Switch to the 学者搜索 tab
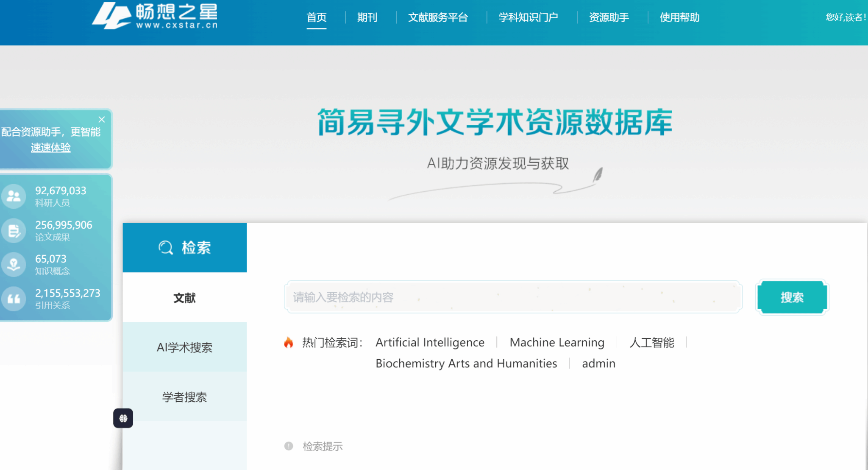Image resolution: width=868 pixels, height=470 pixels. pyautogui.click(x=184, y=397)
